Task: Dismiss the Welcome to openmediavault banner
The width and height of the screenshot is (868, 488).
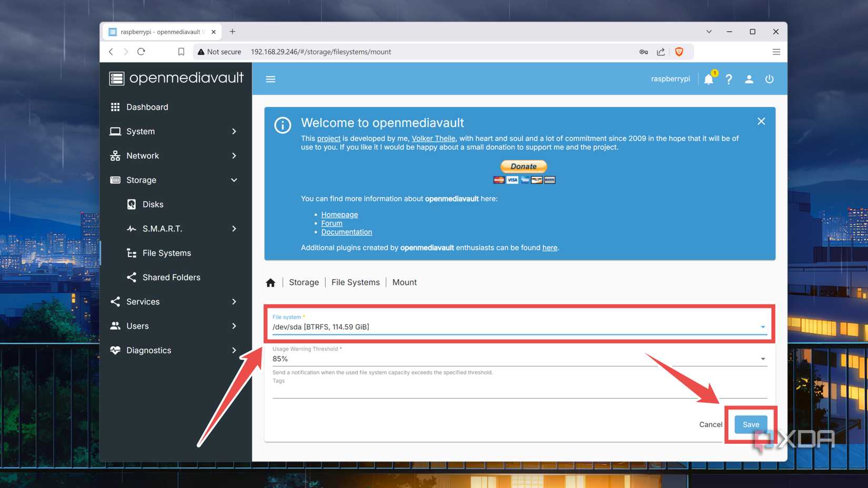Action: point(761,121)
